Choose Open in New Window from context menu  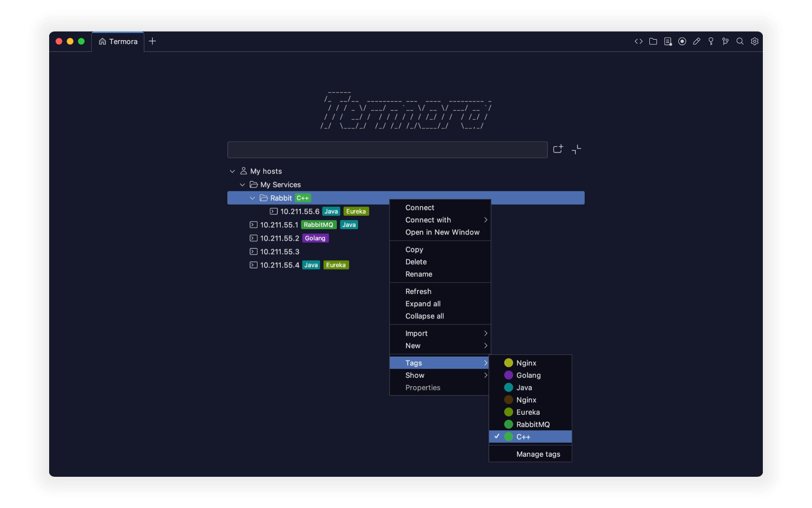point(442,232)
